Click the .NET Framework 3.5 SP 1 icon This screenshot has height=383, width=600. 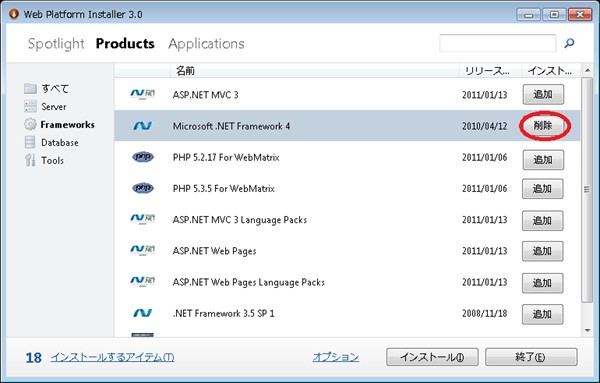click(x=142, y=313)
